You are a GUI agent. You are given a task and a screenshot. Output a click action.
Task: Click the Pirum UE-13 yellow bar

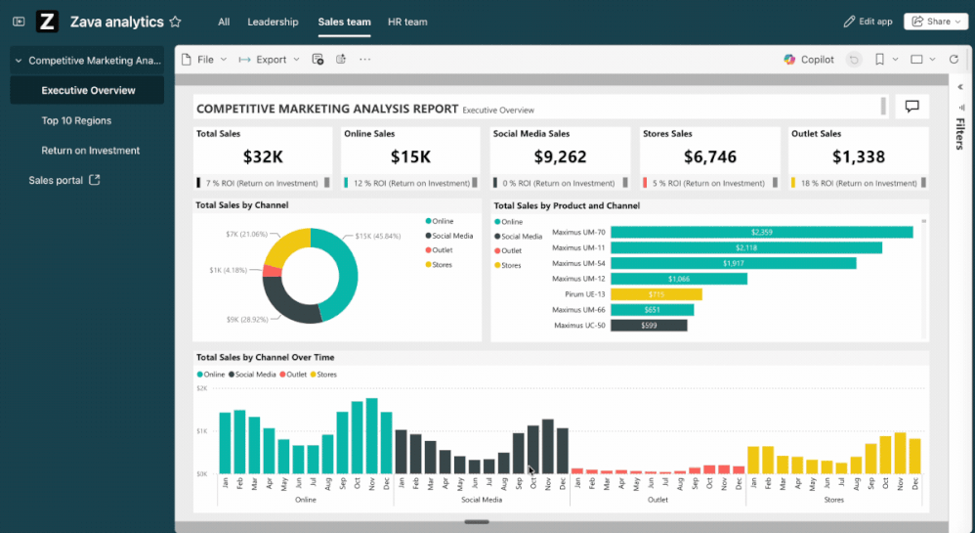[656, 294]
